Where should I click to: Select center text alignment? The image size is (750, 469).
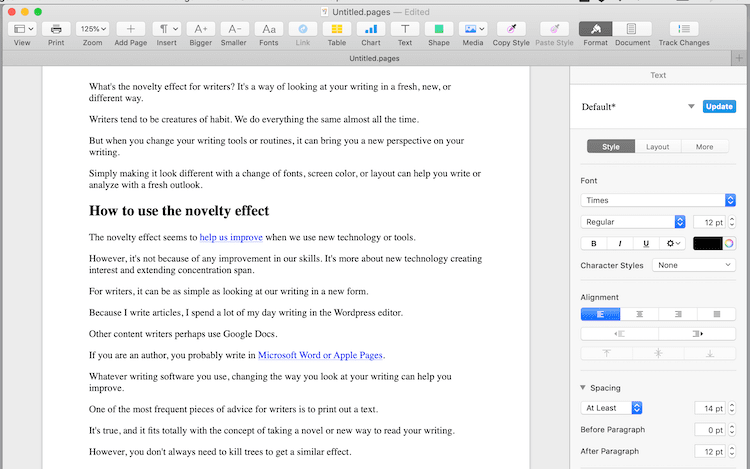point(640,314)
